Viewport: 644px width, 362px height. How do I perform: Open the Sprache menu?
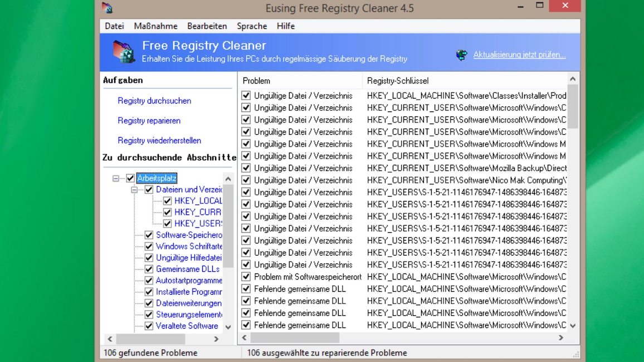tap(252, 26)
